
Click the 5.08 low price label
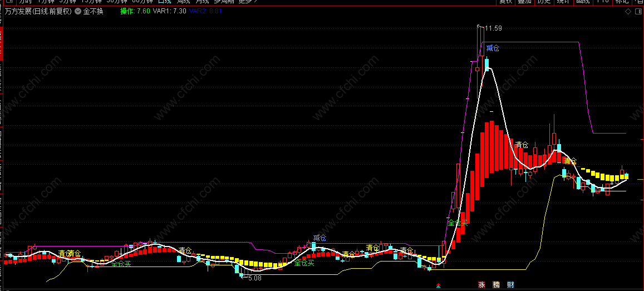pyautogui.click(x=254, y=278)
